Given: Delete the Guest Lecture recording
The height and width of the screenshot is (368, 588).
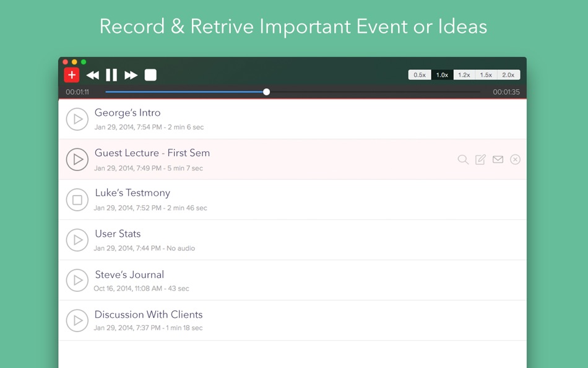Looking at the screenshot, I should (515, 159).
